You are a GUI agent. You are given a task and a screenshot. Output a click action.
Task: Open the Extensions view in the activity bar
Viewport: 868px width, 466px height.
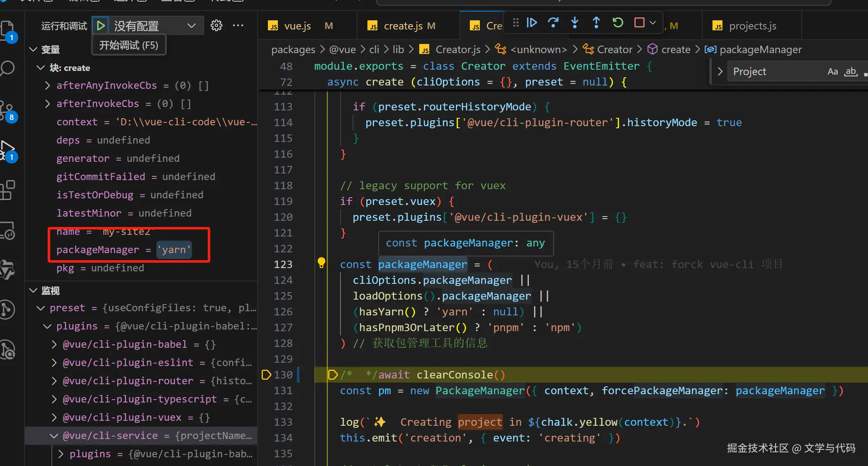(x=7, y=190)
